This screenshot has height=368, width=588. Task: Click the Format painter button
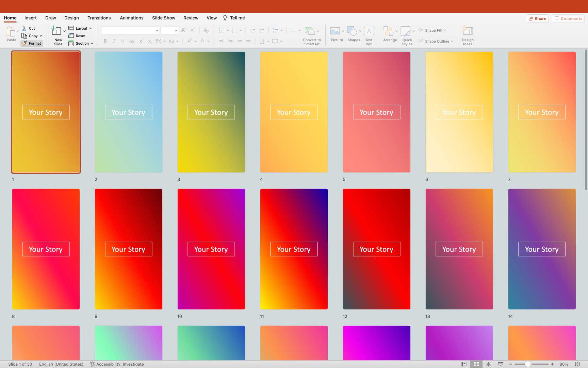coord(32,43)
